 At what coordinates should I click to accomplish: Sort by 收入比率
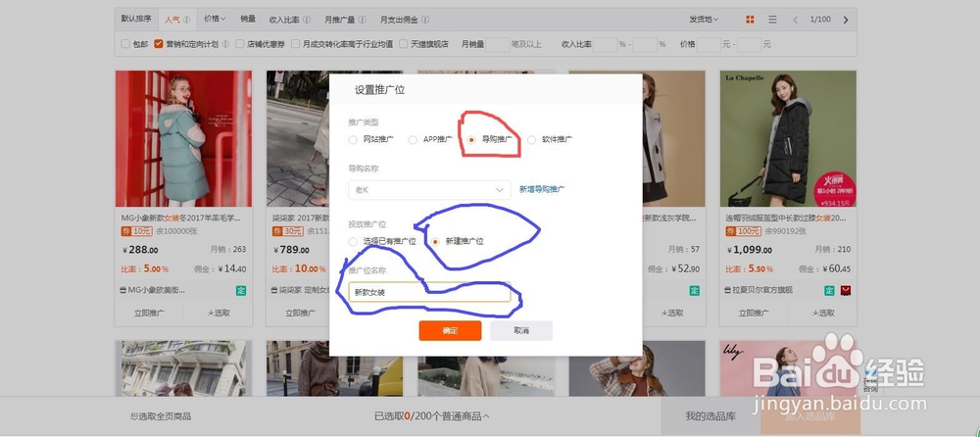[284, 20]
